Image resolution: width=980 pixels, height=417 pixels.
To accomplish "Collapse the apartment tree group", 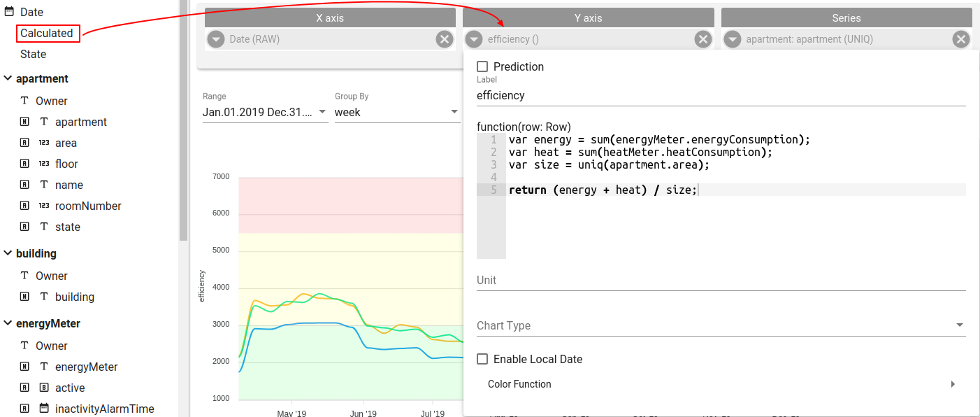I will click(8, 78).
